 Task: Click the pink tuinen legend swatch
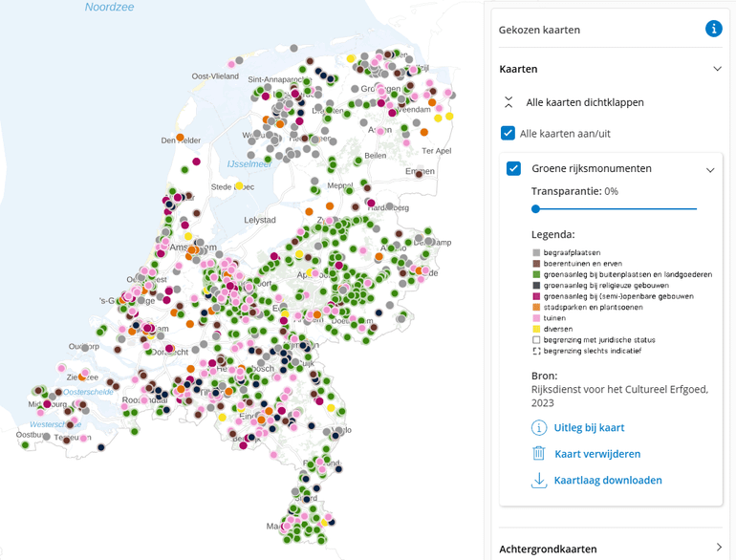[x=536, y=318]
